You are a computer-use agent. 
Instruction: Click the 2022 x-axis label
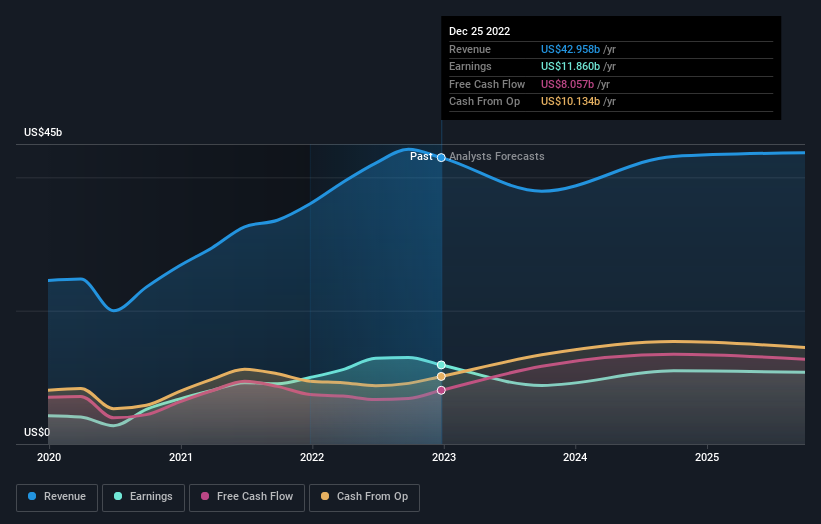(x=312, y=457)
